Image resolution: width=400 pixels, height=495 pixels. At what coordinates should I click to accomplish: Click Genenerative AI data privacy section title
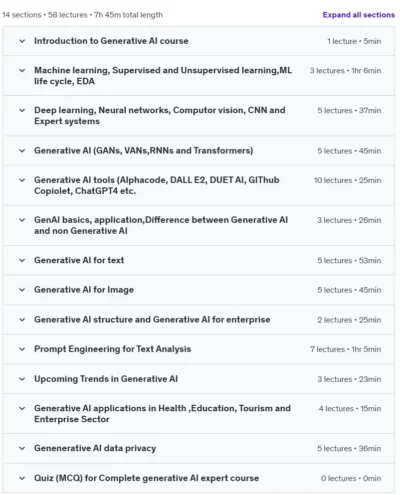[95, 448]
